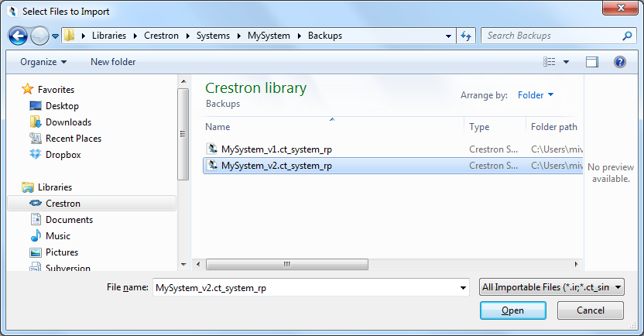Open the address bar history dropdown
This screenshot has height=336, width=644.
pyautogui.click(x=448, y=36)
